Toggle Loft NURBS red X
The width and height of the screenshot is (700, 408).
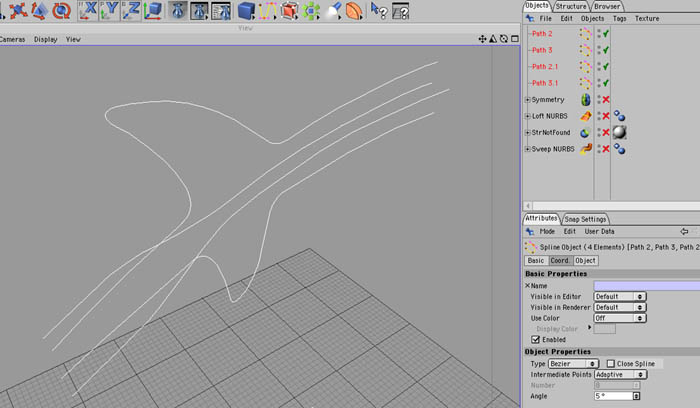click(606, 116)
